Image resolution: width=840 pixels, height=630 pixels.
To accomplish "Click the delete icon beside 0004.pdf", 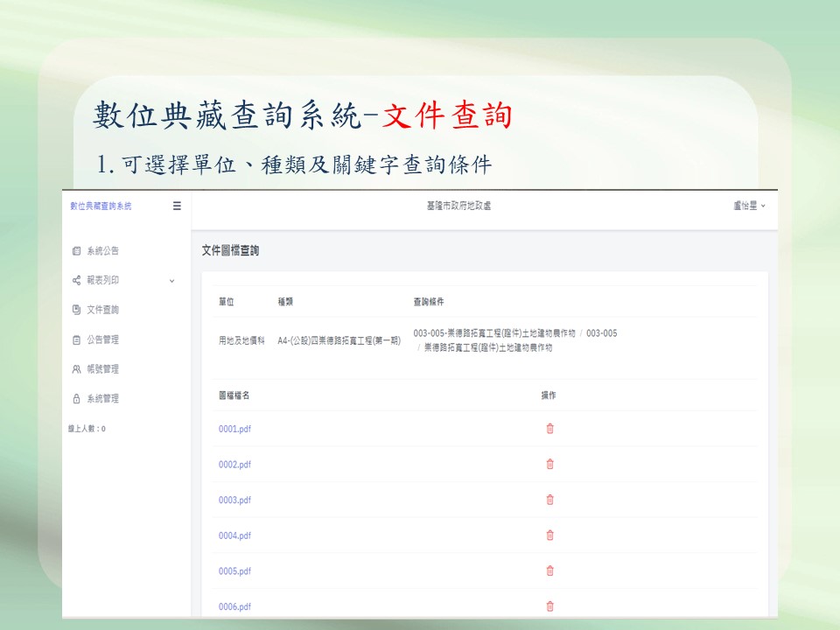I will [x=549, y=535].
